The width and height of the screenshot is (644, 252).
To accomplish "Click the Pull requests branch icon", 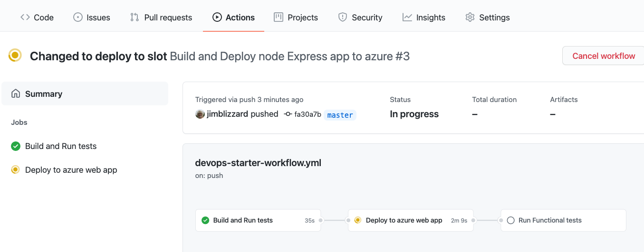I will 135,18.
